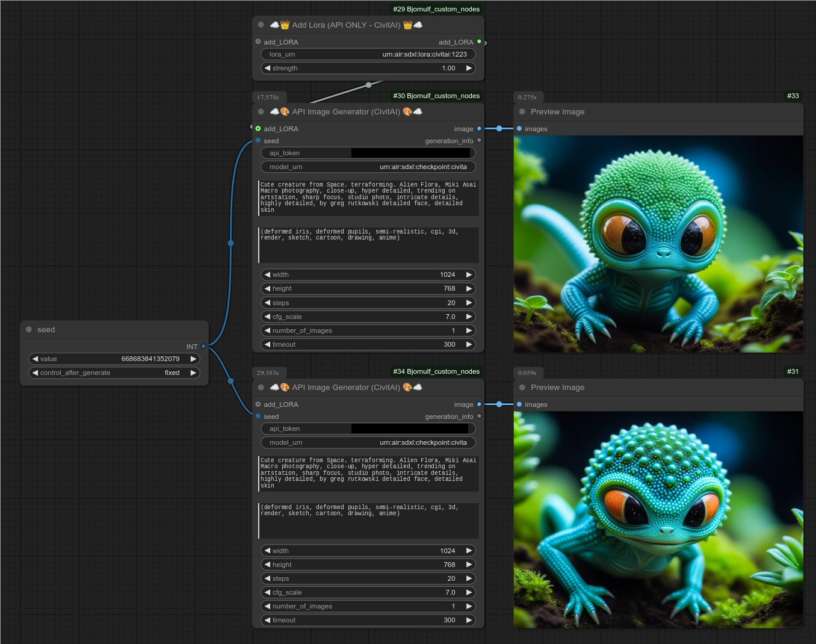Click the images input port on Preview Image #31
This screenshot has width=816, height=644.
click(x=519, y=404)
